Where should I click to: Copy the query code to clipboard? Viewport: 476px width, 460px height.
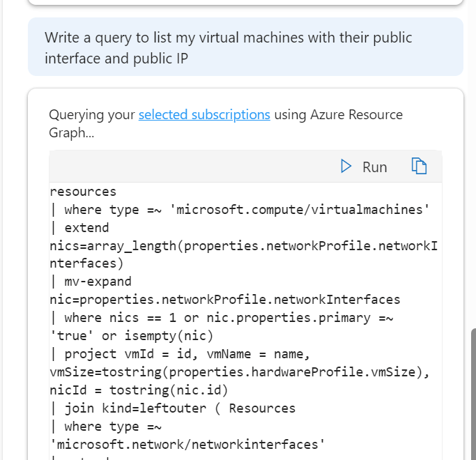click(x=418, y=167)
